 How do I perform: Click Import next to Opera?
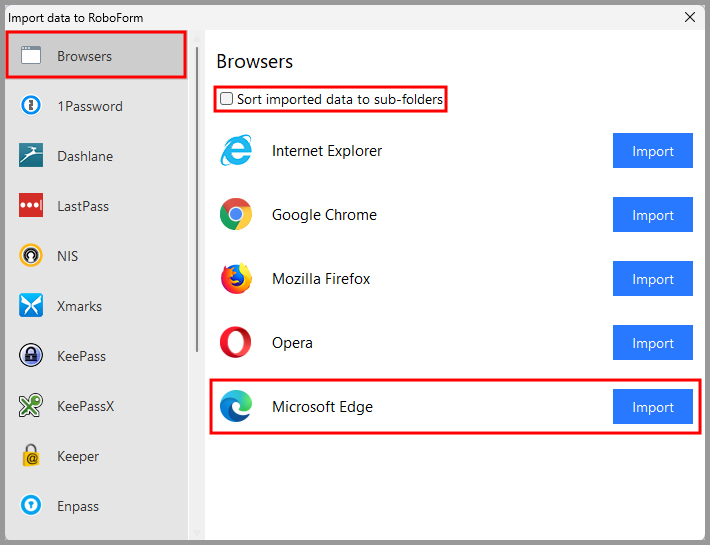pyautogui.click(x=652, y=343)
